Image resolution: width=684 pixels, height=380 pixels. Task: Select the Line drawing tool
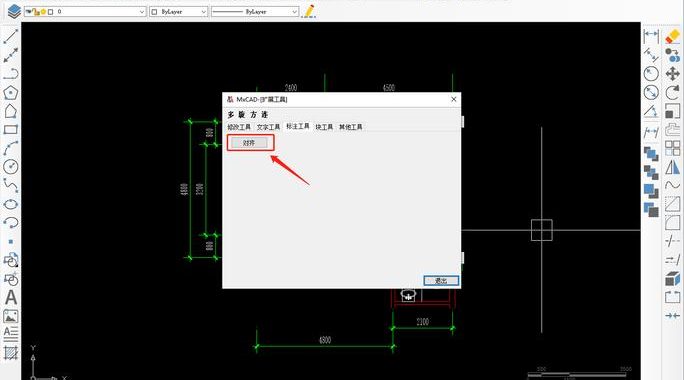coord(10,36)
